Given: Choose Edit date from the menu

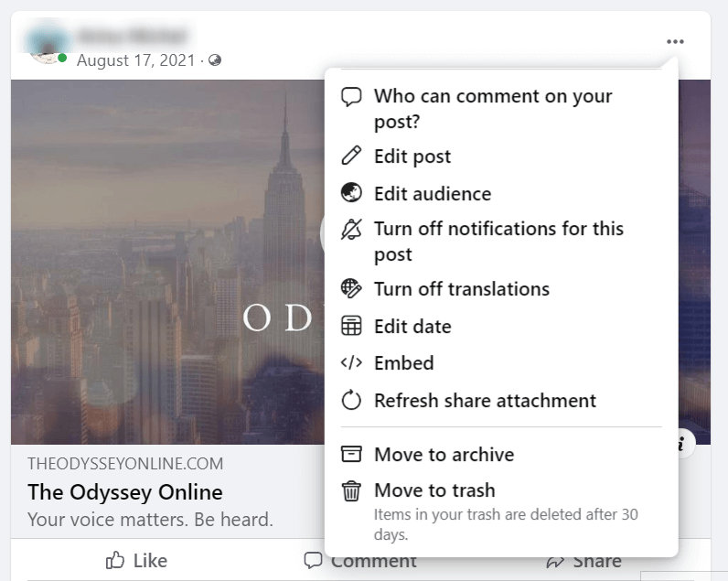Looking at the screenshot, I should click(x=501, y=327).
